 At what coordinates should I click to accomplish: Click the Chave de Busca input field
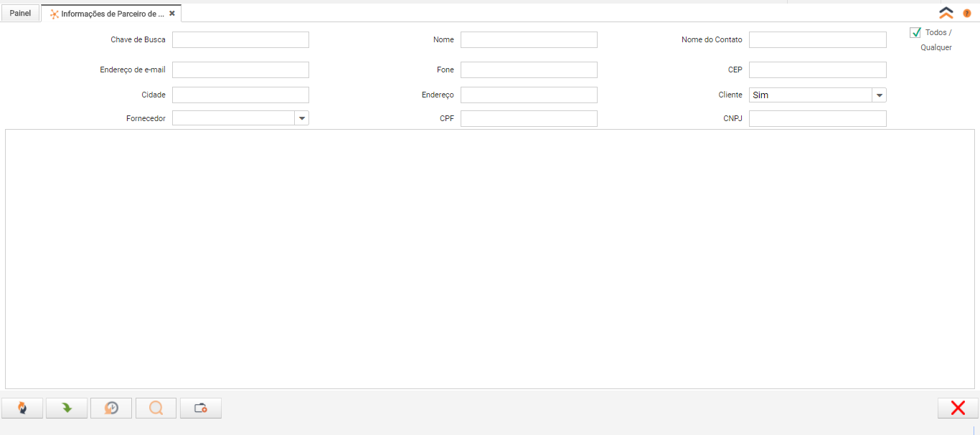pyautogui.click(x=240, y=40)
